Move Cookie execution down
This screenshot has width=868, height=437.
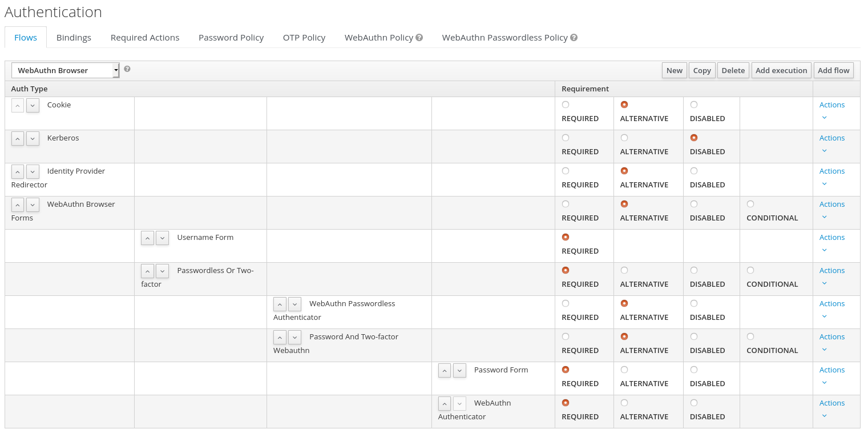(33, 105)
